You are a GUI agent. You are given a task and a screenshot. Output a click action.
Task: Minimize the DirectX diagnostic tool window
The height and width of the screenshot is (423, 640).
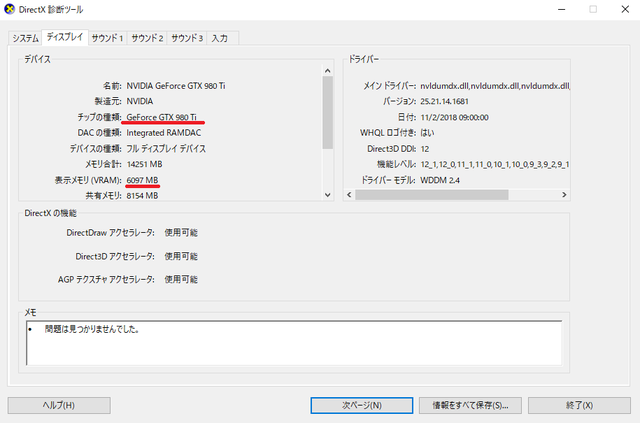(562, 9)
